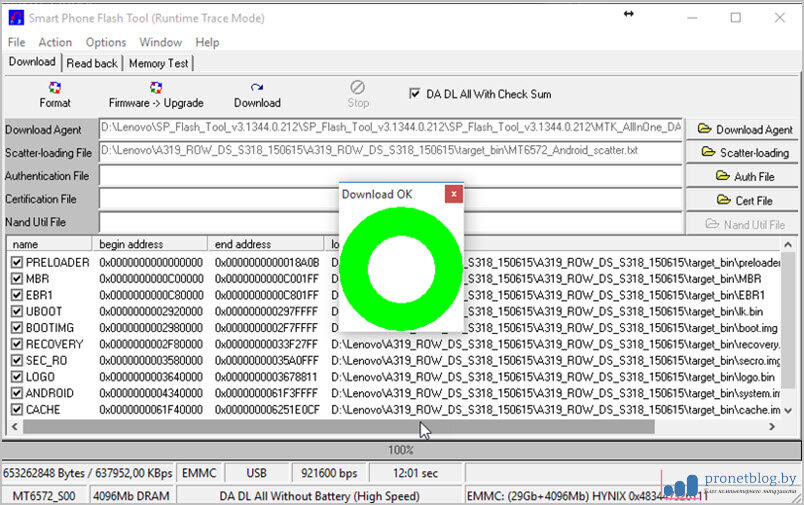The image size is (804, 505).
Task: Select the ANDROID end address 0x0000000061F3FFFF
Action: (266, 393)
